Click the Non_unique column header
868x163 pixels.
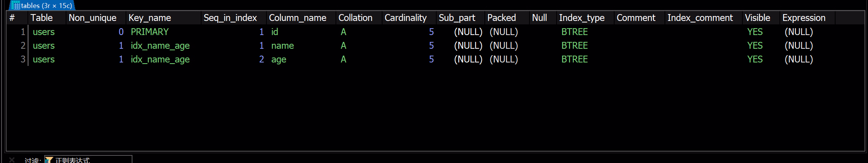click(x=92, y=18)
